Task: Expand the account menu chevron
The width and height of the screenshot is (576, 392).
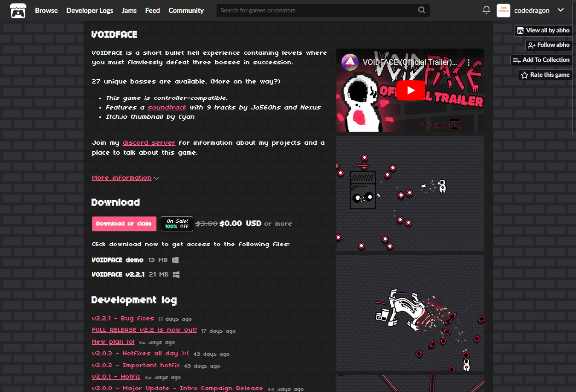Action: click(561, 10)
